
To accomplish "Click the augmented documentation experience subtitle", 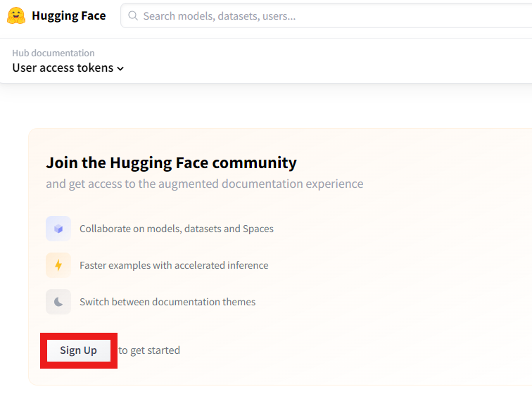I will click(x=205, y=184).
